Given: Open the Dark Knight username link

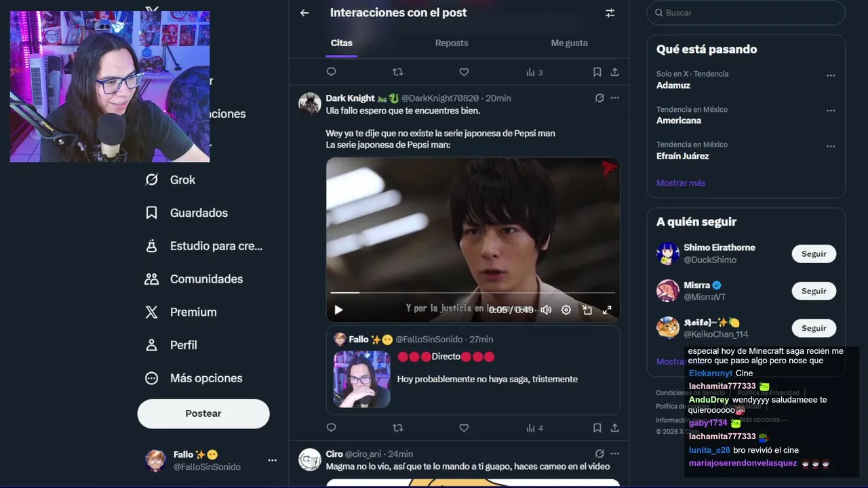Looking at the screenshot, I should click(350, 98).
